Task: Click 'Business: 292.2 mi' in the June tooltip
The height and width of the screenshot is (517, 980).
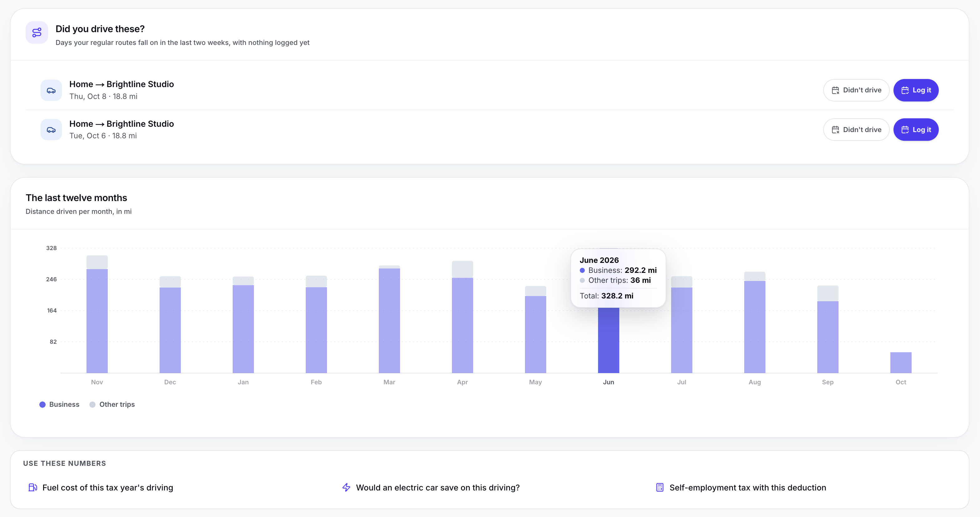Action: 618,270
